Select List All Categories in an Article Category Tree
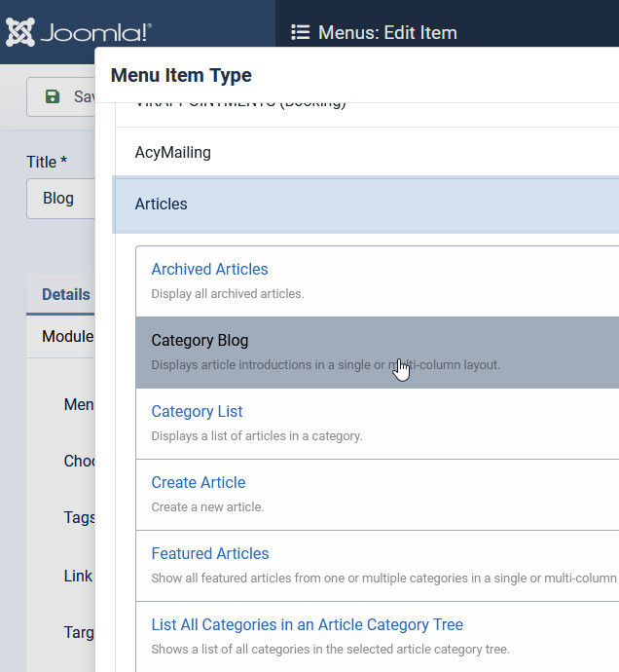619x672 pixels. point(307,625)
